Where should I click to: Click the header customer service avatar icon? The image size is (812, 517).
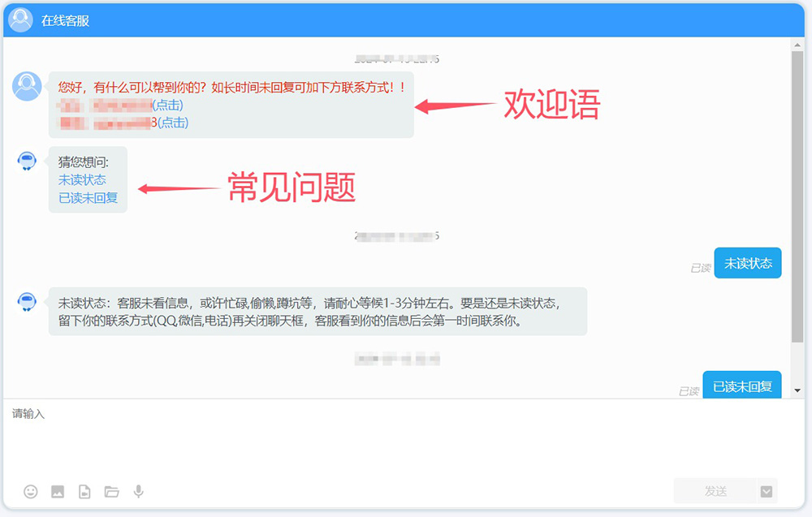(21, 20)
